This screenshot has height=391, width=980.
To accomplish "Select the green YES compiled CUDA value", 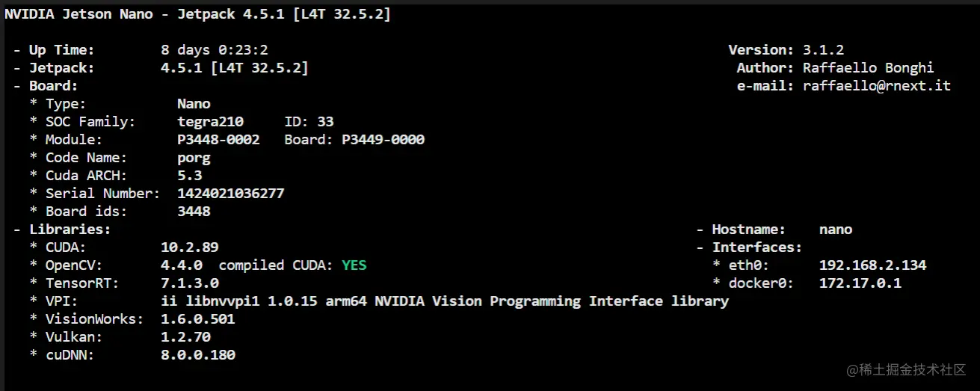I will click(x=354, y=265).
